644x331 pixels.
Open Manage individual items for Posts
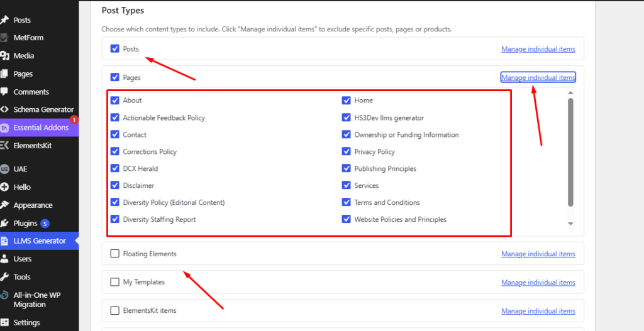538,49
